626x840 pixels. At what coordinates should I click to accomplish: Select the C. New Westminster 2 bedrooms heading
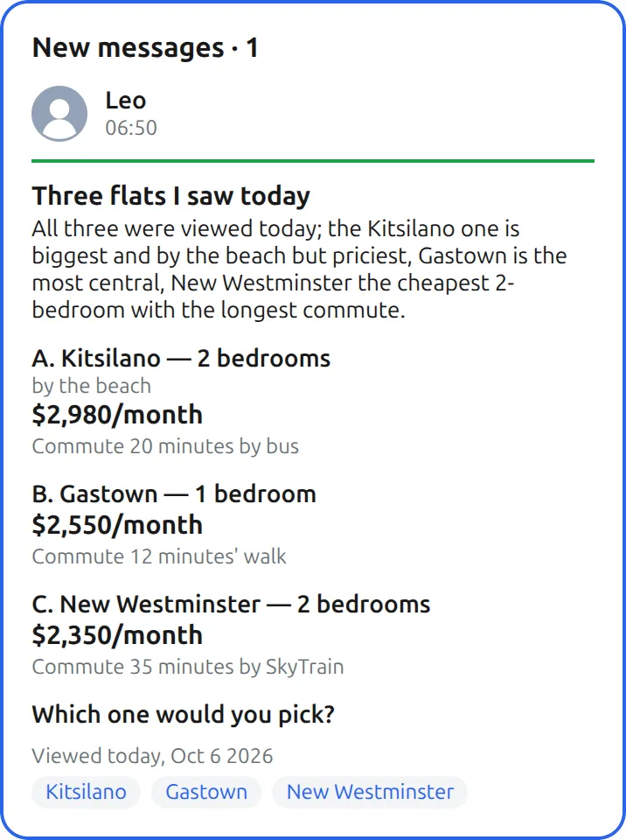click(x=231, y=605)
